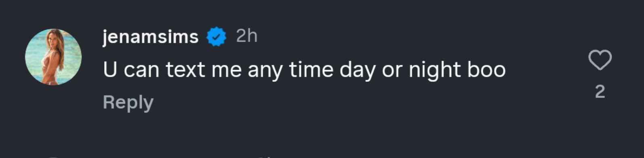Click the word 'boo' in the comment

pos(486,70)
